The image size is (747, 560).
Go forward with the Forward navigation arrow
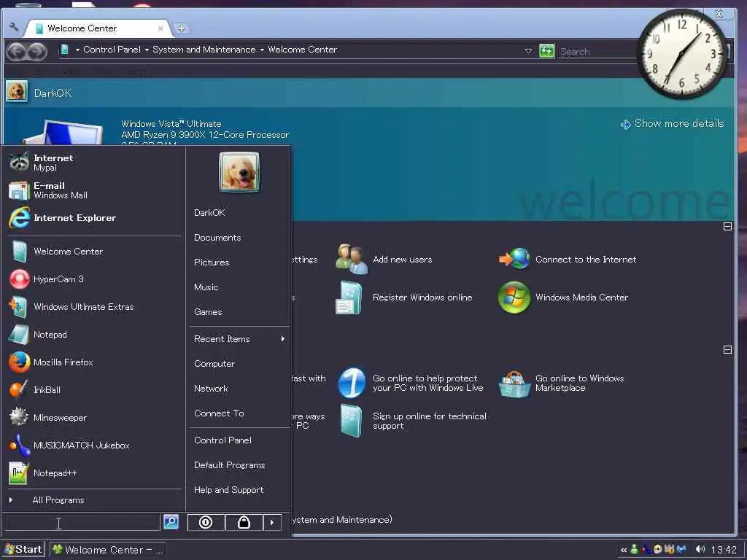tap(36, 51)
